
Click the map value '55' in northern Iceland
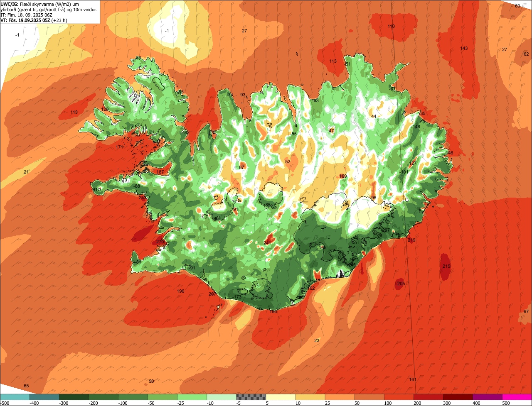coord(294,134)
